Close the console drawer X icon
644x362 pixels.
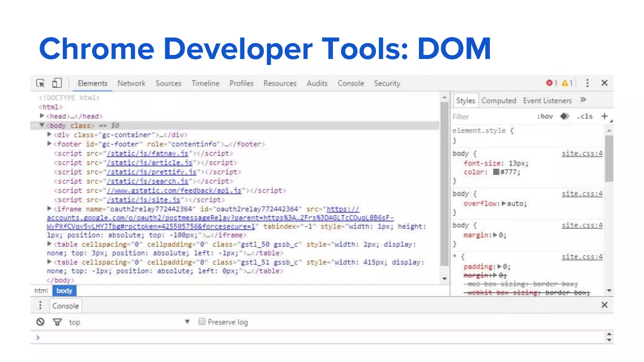[604, 305]
